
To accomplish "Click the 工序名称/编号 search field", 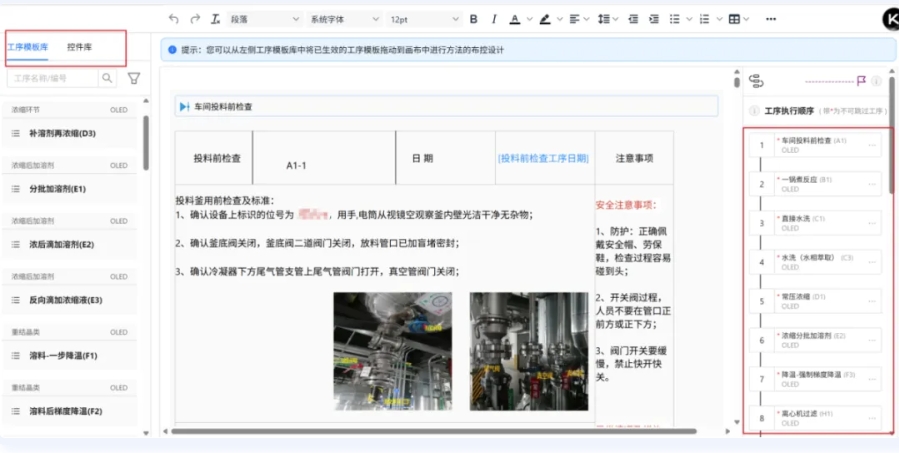I will (54, 78).
